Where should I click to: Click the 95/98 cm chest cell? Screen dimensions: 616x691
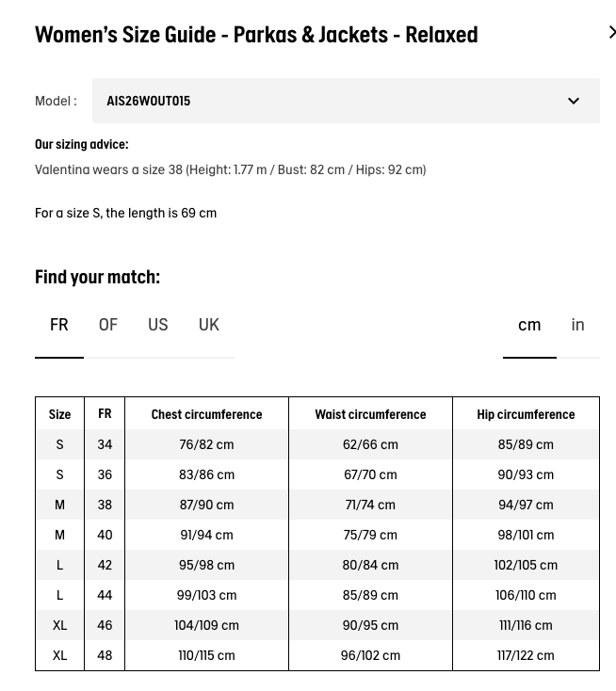point(206,565)
